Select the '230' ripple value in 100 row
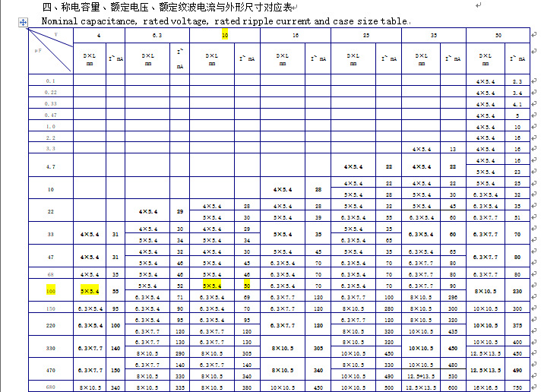Image resolution: width=541 pixels, height=392 pixels. pos(517,291)
